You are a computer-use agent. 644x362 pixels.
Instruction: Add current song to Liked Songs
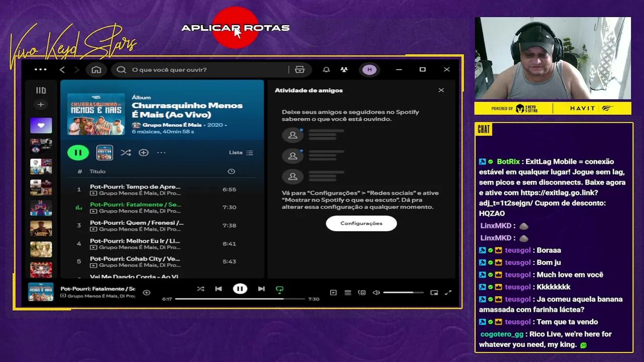click(x=146, y=293)
